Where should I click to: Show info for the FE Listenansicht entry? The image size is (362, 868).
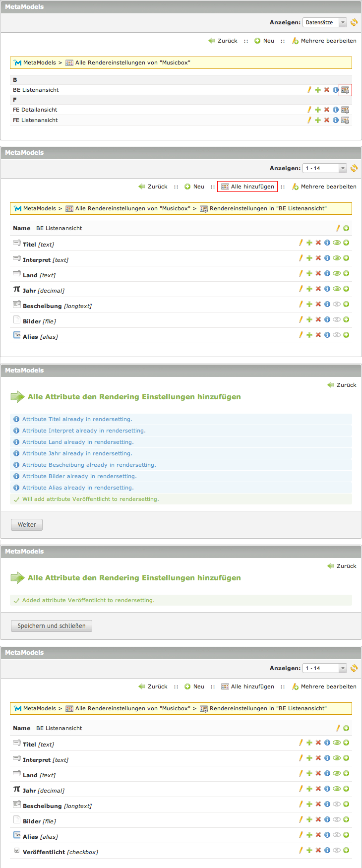point(336,120)
